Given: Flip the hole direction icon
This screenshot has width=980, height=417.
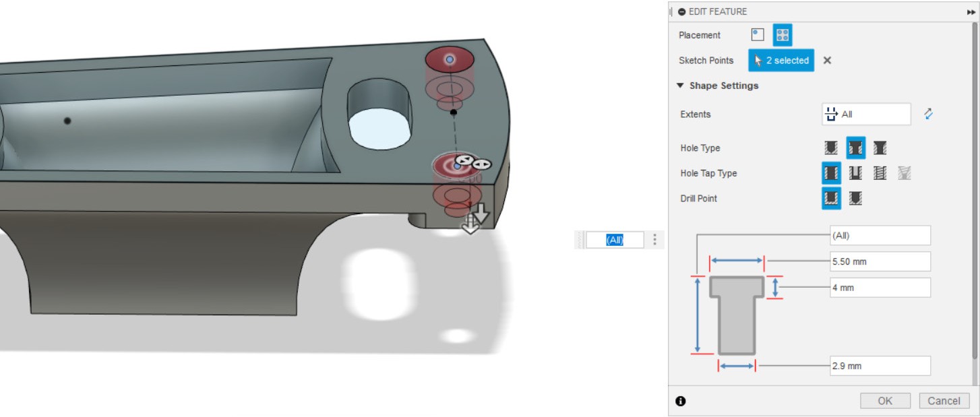Looking at the screenshot, I should [x=928, y=114].
